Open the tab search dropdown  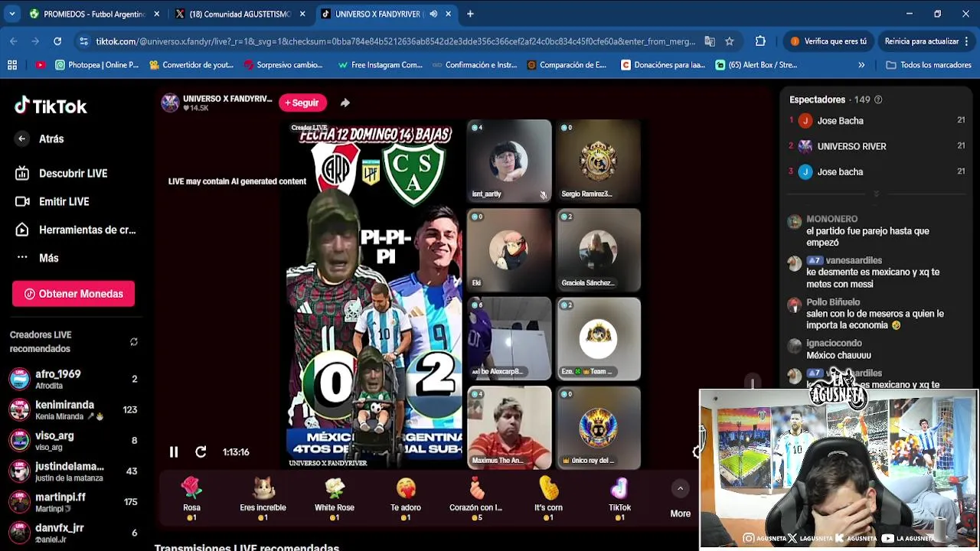coord(11,14)
